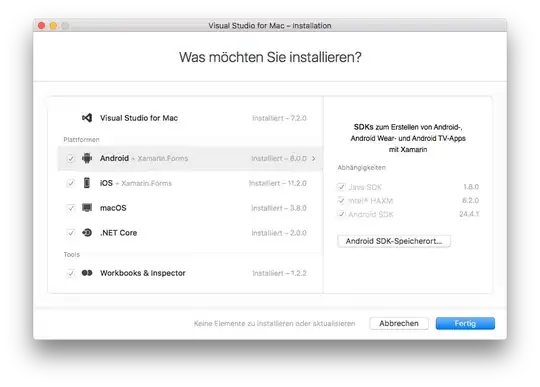Click the Java SDK version 1.8.0
Image resolution: width=540 pixels, height=387 pixels.
click(471, 187)
